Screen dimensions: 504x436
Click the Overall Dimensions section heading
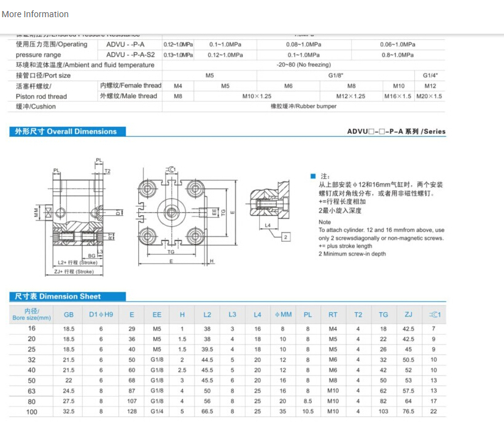tap(68, 131)
